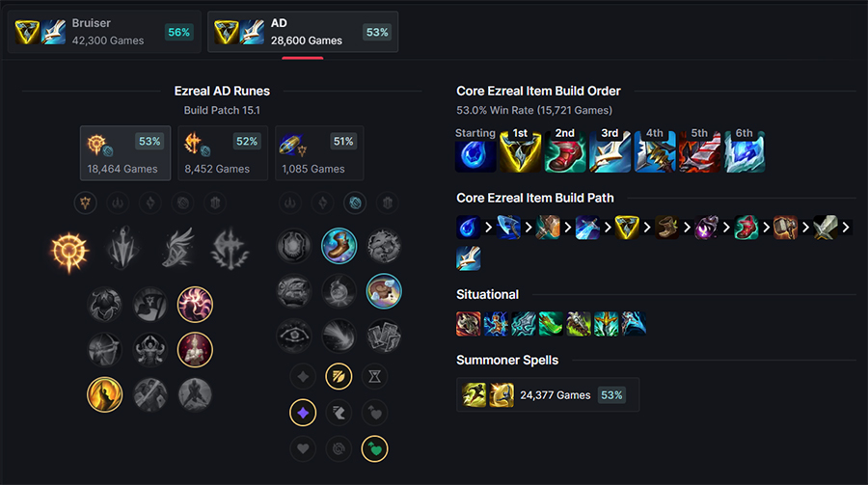Toggle the selected gold attack-speed shard
The width and height of the screenshot is (868, 485).
tap(339, 376)
